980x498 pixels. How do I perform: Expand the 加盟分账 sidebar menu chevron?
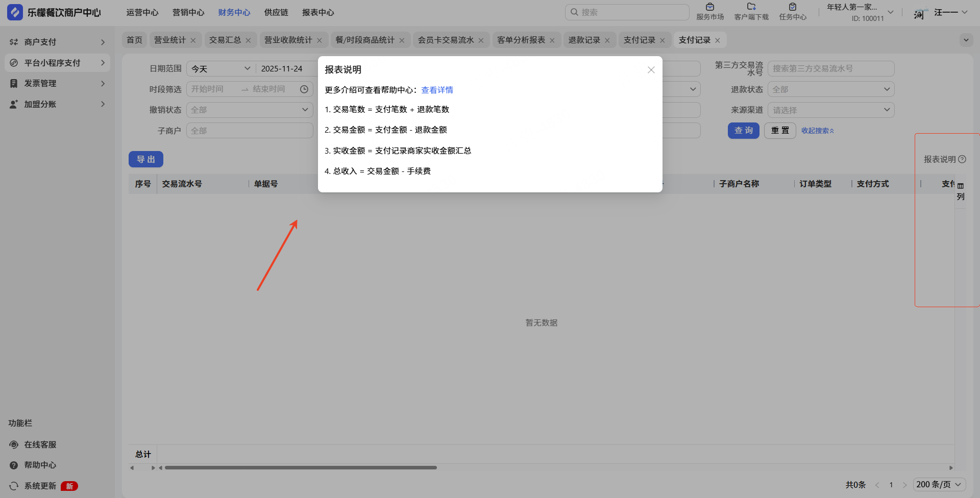coord(103,104)
